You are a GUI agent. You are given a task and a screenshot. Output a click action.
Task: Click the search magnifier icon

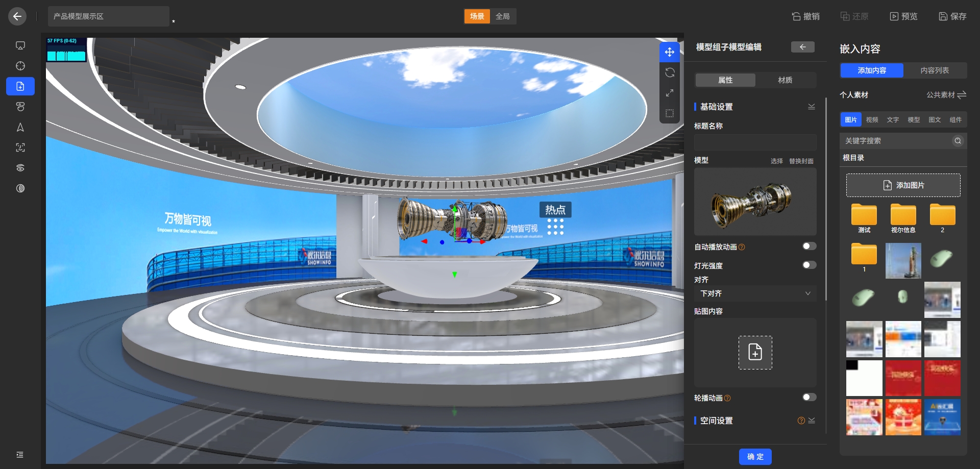958,141
